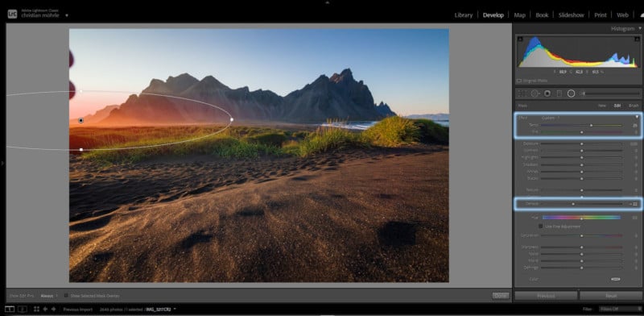
Task: Open second window display icon numbered 2
Action: (23, 309)
